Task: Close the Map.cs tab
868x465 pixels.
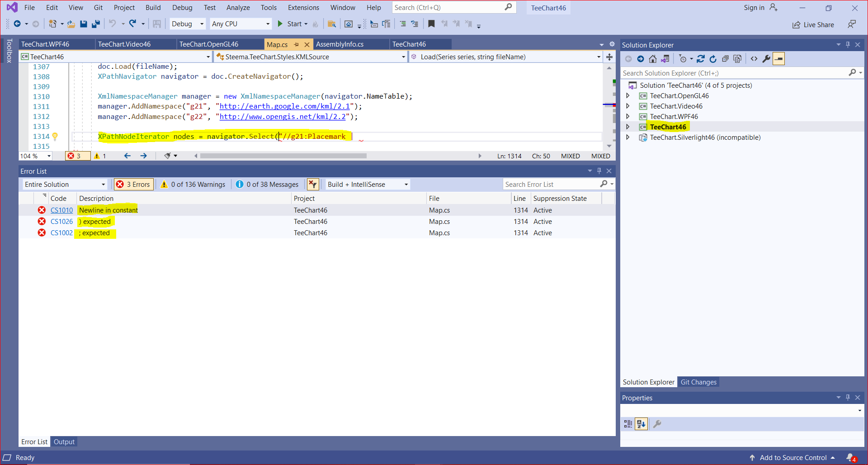Action: [307, 44]
